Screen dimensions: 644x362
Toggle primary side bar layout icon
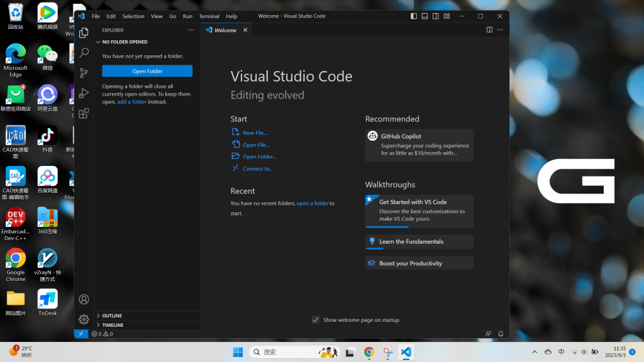coord(414,16)
